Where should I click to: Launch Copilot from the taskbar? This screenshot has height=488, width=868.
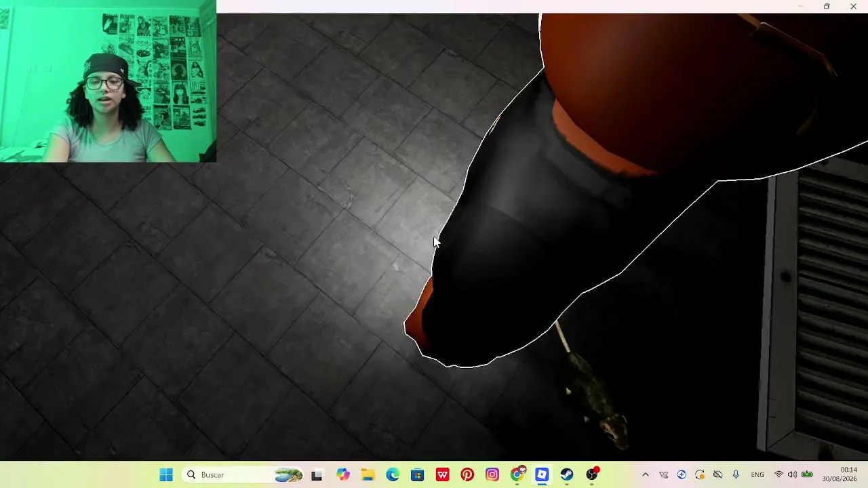tap(343, 474)
